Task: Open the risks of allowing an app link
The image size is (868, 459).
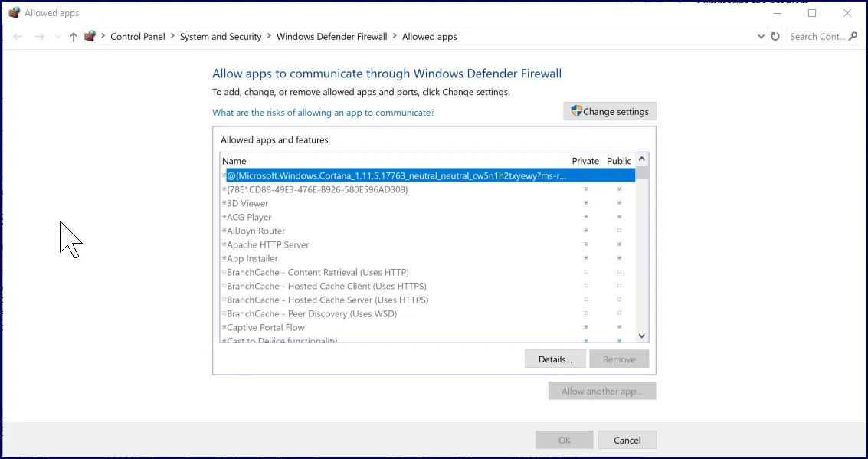Action: point(323,113)
